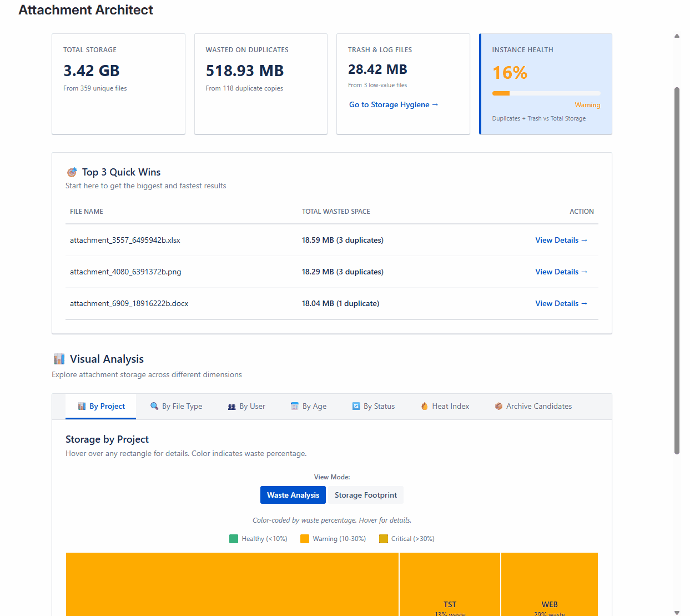Click the bar chart icon beside Visual Analysis heading
This screenshot has height=616, width=690.
pos(59,359)
